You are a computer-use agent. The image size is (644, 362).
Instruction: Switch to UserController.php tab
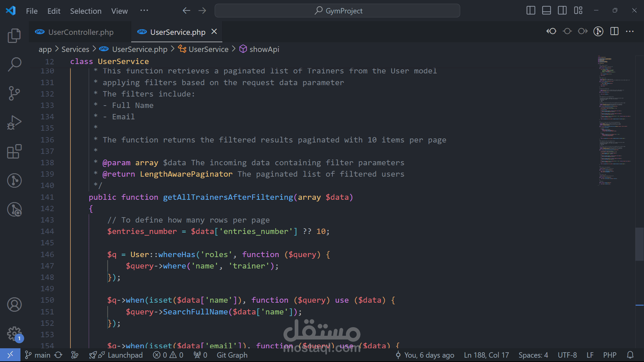(80, 32)
